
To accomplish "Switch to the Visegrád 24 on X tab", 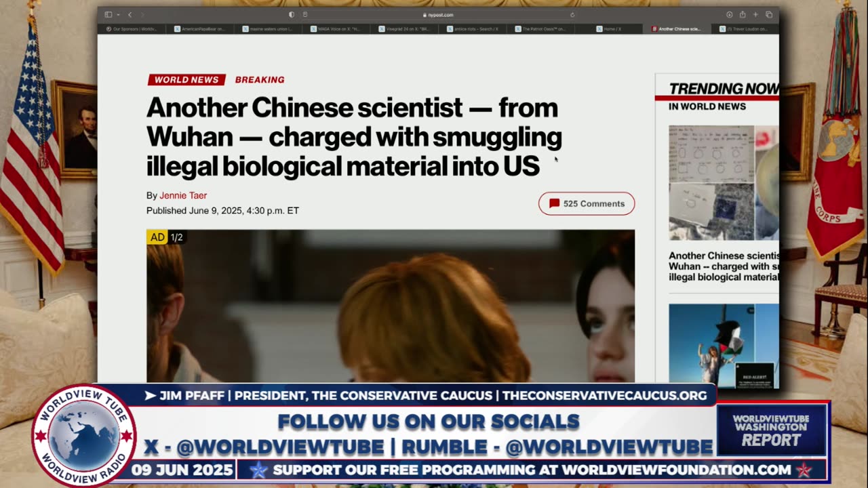I will coord(405,29).
